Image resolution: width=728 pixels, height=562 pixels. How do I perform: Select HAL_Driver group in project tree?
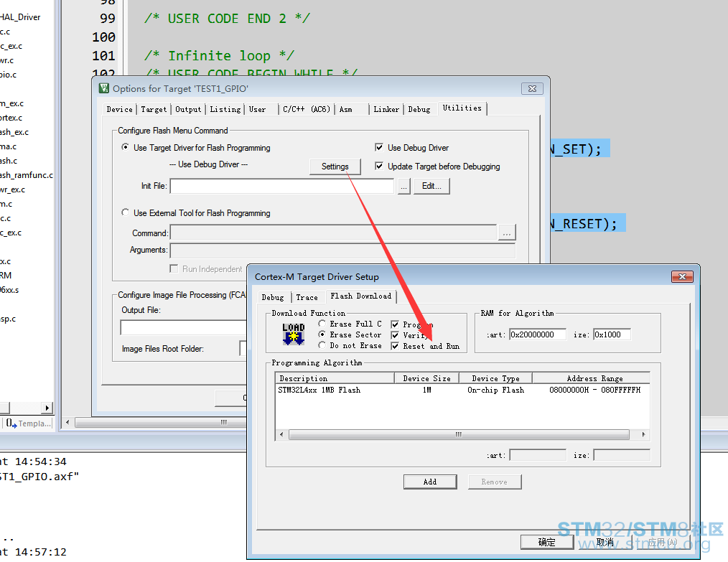click(x=20, y=17)
